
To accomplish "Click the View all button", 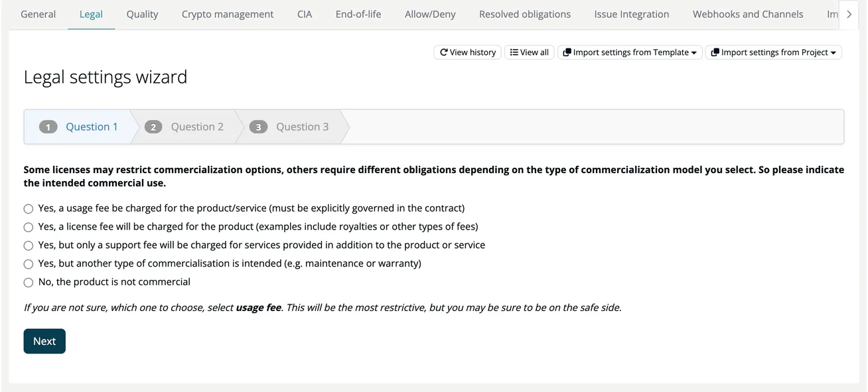I will coord(529,52).
